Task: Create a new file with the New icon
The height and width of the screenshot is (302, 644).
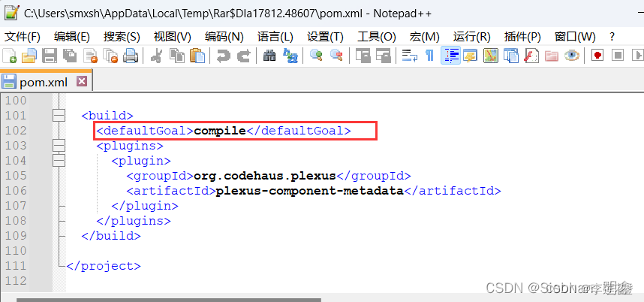Action: point(10,56)
